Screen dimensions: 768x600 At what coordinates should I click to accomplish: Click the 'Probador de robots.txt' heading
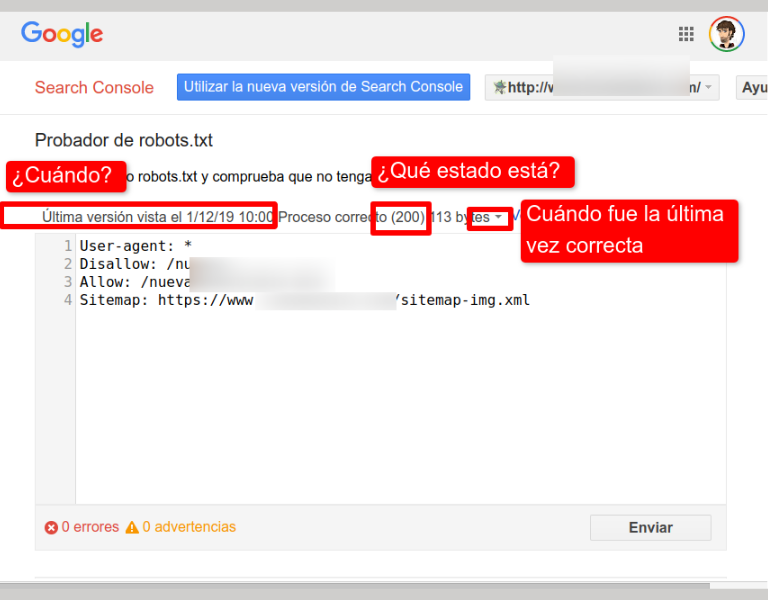123,141
